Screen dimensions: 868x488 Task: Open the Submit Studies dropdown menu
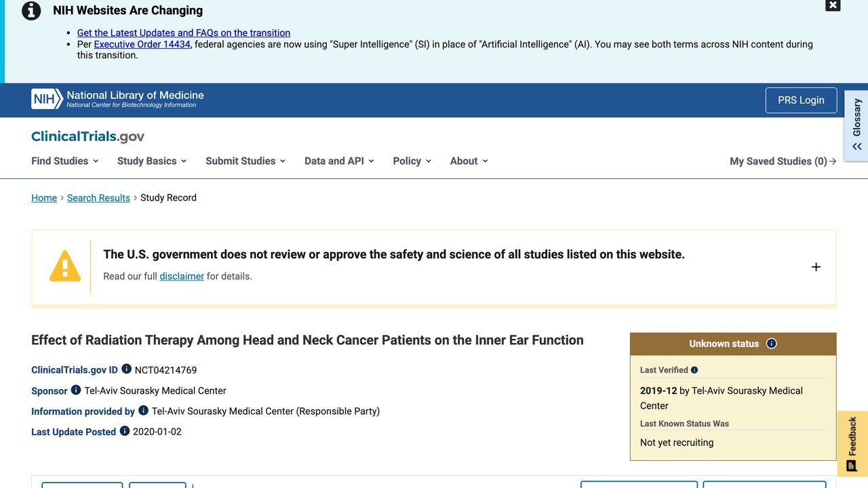[245, 161]
